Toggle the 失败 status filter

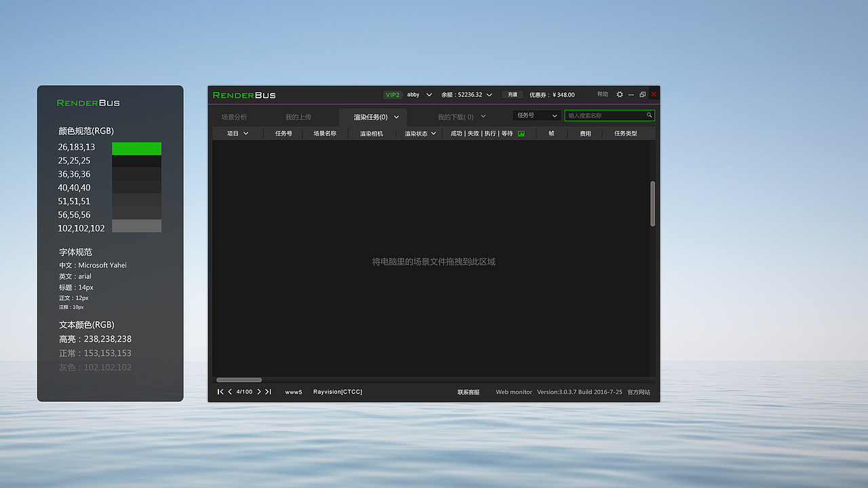point(475,133)
